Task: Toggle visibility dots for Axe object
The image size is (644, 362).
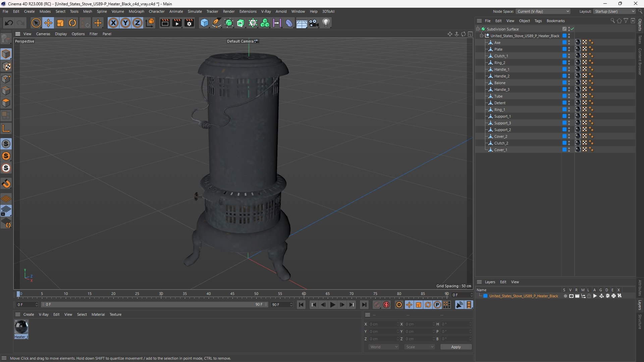Action: pyautogui.click(x=569, y=43)
